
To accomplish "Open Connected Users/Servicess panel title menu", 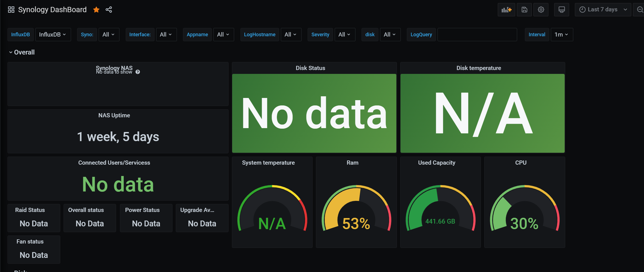I will pyautogui.click(x=114, y=163).
